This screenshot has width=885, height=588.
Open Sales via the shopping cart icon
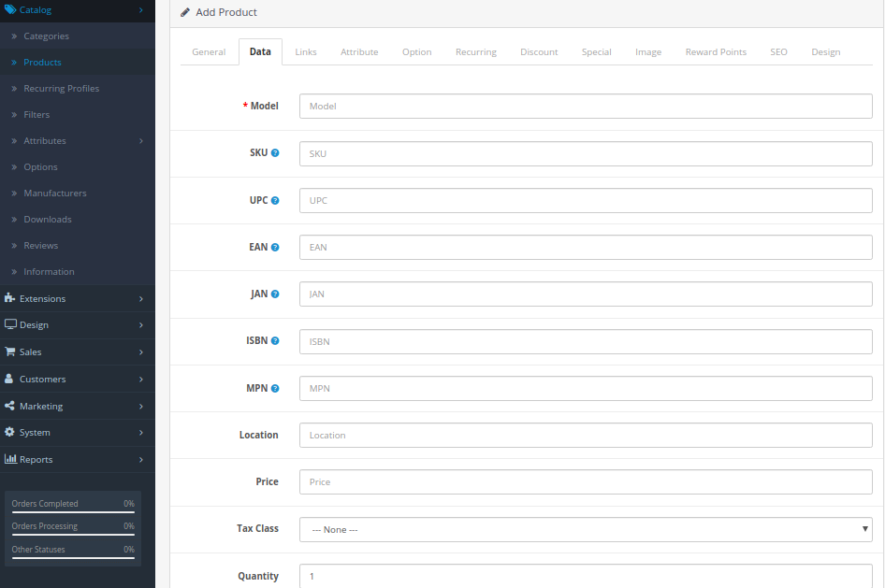point(10,351)
